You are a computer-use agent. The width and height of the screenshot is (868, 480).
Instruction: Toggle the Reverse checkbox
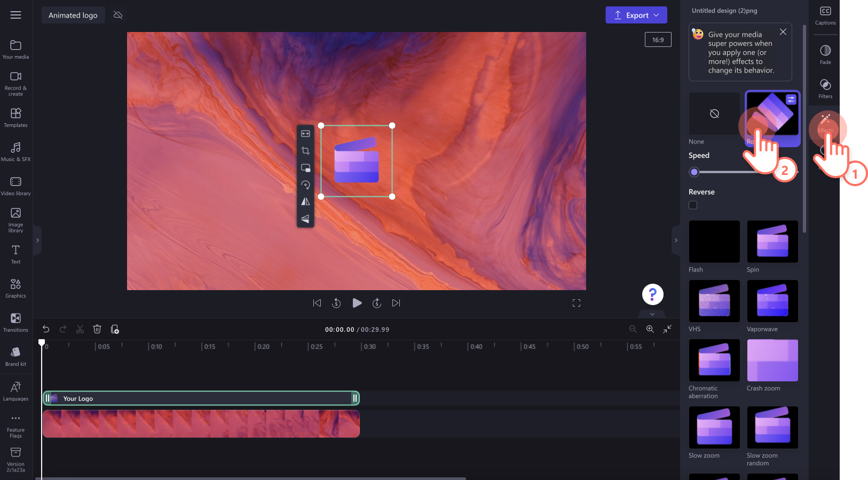[x=693, y=205]
